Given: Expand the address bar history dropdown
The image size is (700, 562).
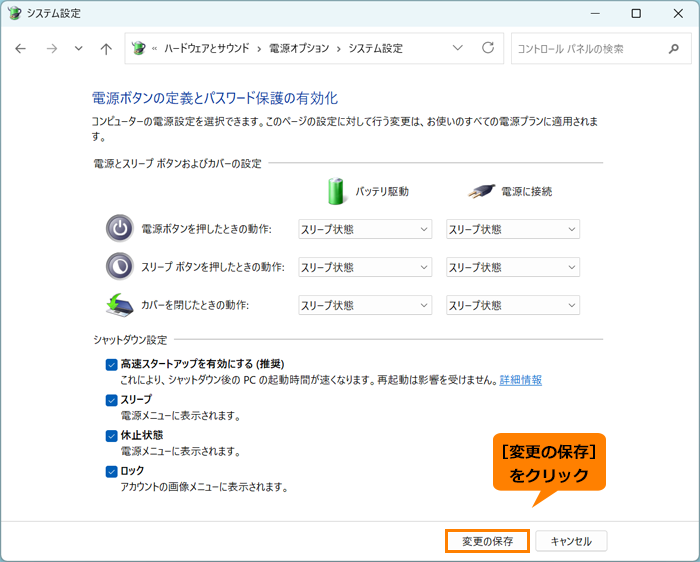Looking at the screenshot, I should point(458,48).
